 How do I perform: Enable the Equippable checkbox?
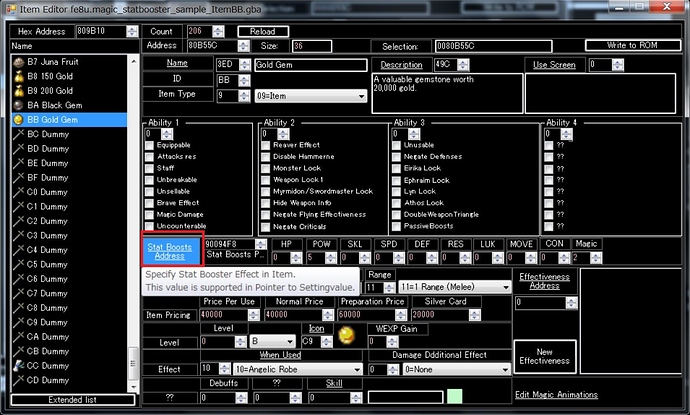pos(150,145)
